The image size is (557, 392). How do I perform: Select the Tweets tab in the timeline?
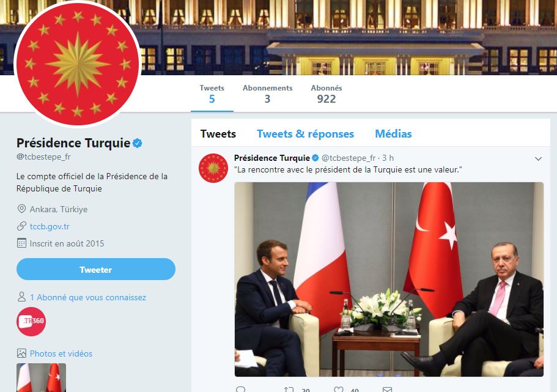(218, 134)
